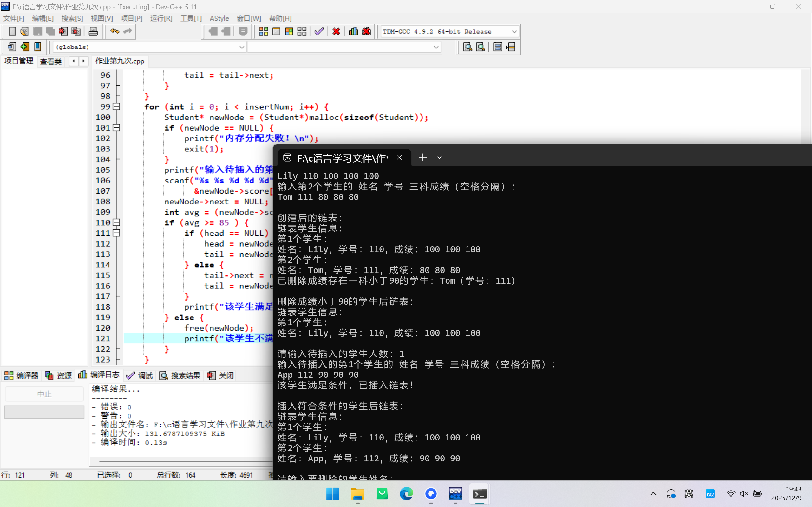This screenshot has width=812, height=507.
Task: Click the Compile four-squares icon
Action: (263, 31)
